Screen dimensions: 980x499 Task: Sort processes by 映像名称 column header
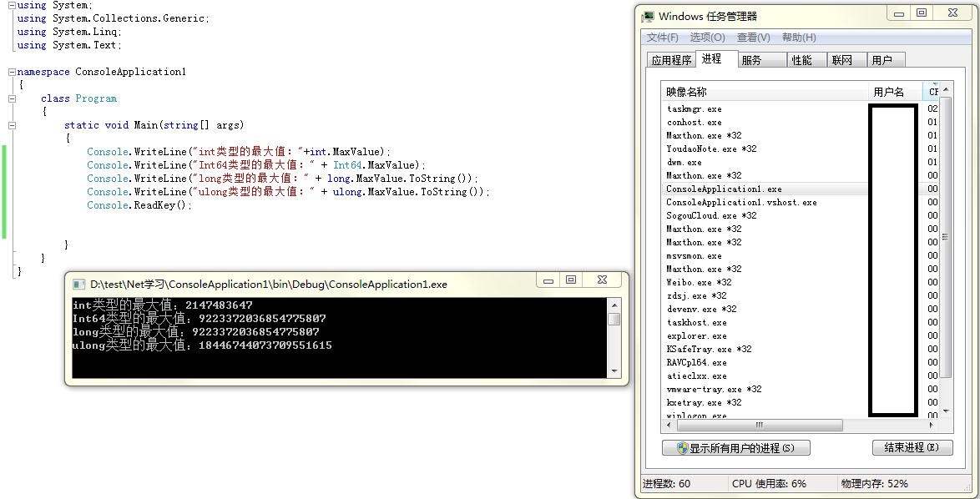765,92
